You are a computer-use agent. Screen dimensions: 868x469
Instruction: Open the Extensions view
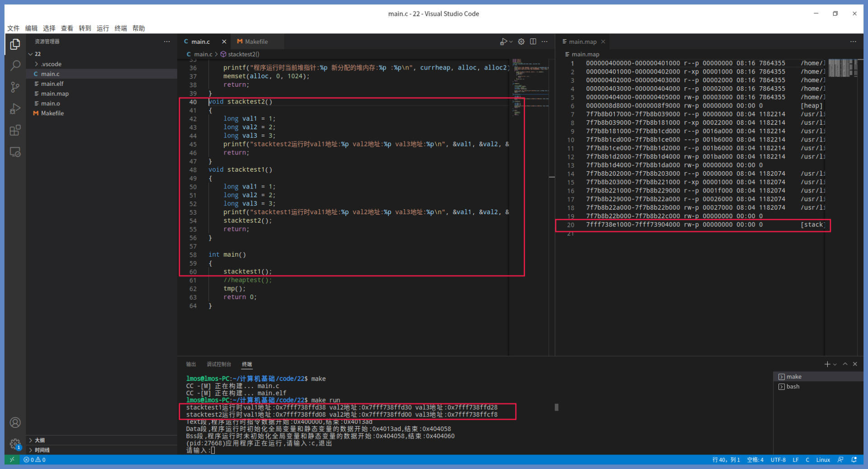[15, 131]
